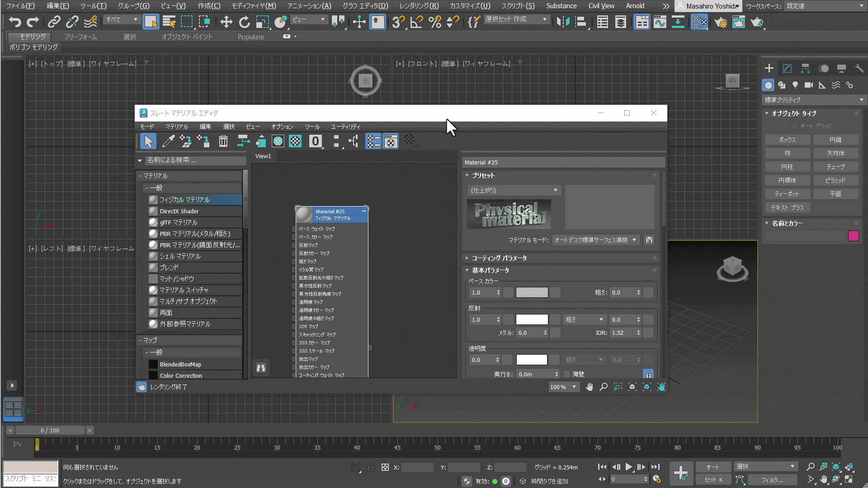Click the Key Filters button

(x=772, y=480)
